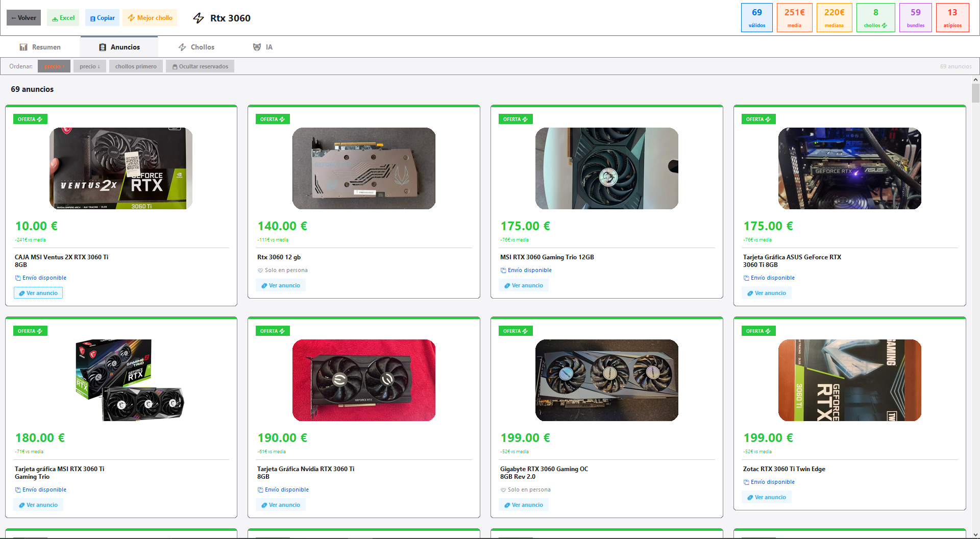Switch to the IA tab

[263, 47]
